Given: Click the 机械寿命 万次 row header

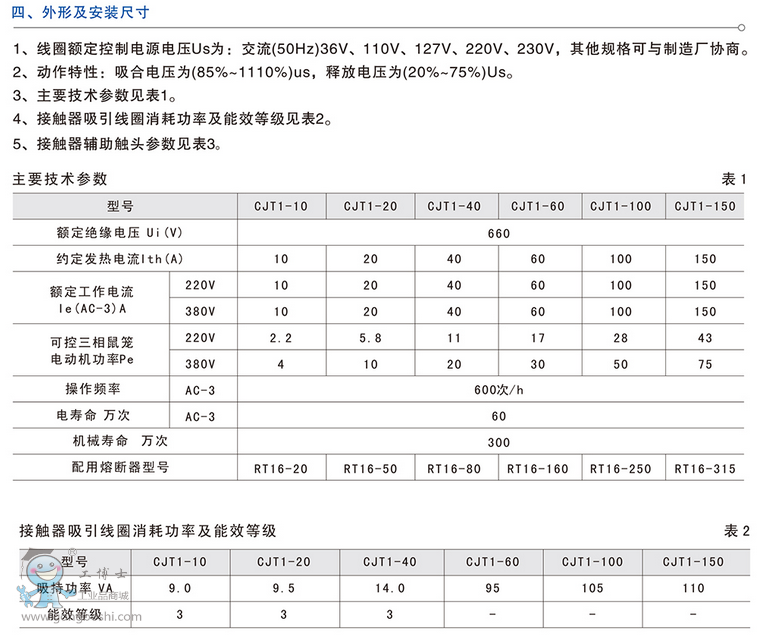Looking at the screenshot, I should click(x=120, y=441).
